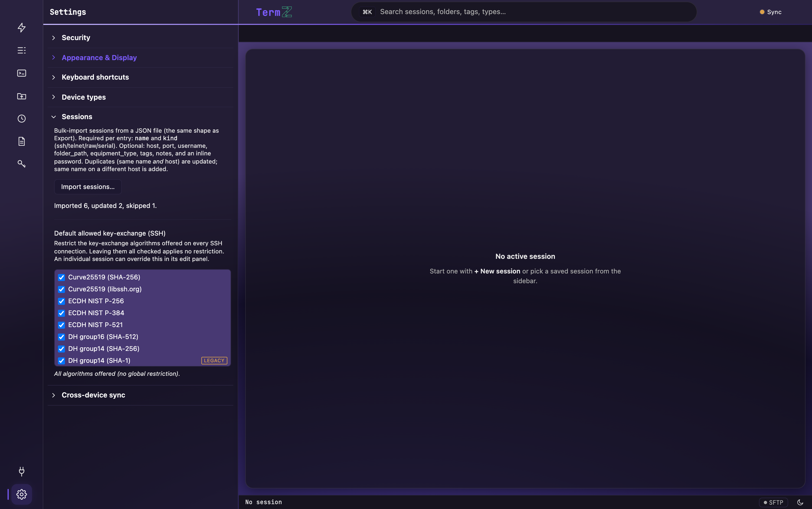Image resolution: width=812 pixels, height=509 pixels.
Task: Open the history clock icon
Action: point(22,119)
